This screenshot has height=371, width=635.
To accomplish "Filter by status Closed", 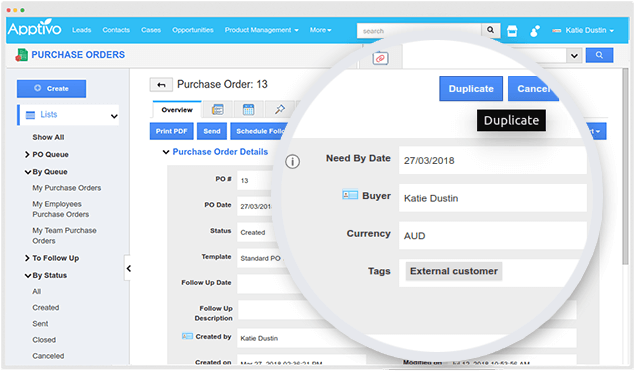I will click(x=44, y=340).
